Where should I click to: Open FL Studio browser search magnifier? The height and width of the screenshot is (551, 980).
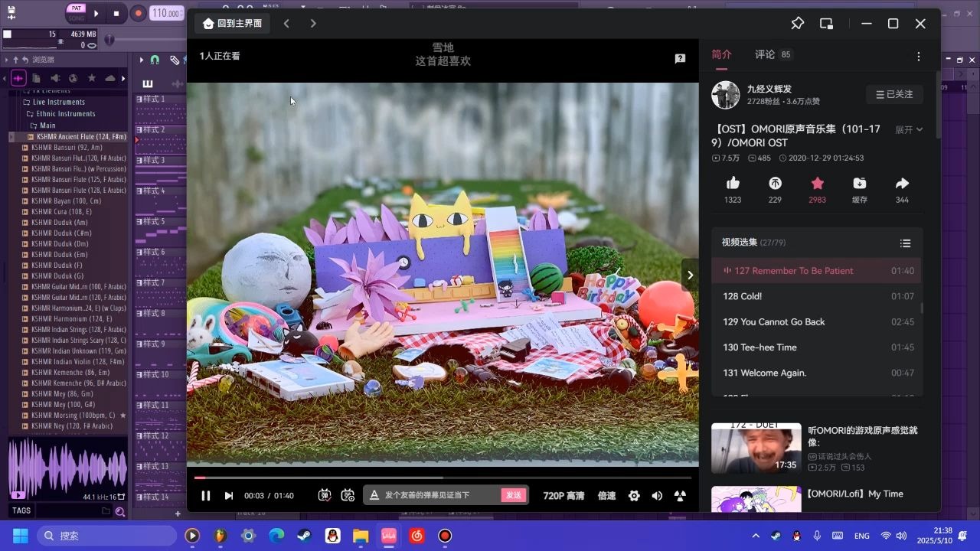(120, 511)
